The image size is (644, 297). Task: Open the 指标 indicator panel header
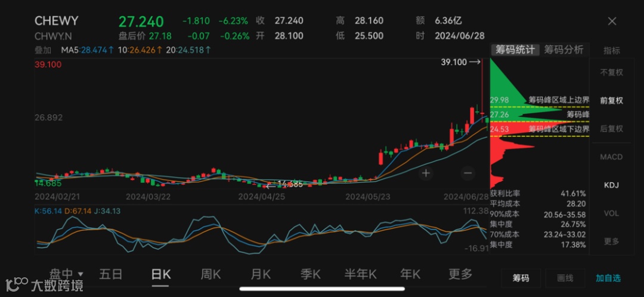click(x=612, y=51)
